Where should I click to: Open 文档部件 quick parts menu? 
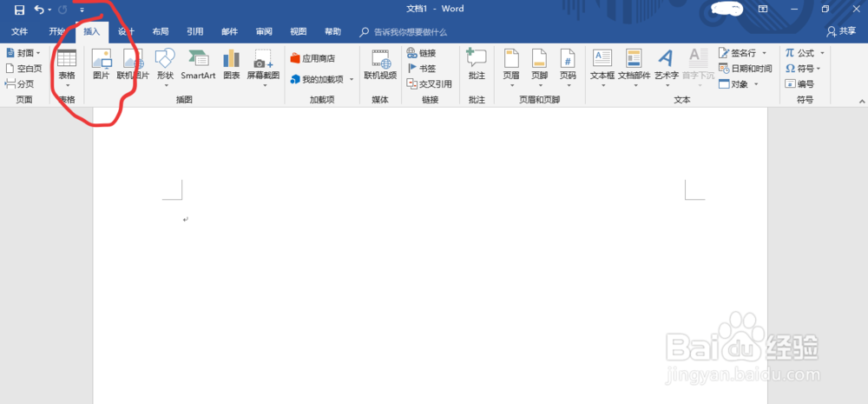click(x=634, y=68)
